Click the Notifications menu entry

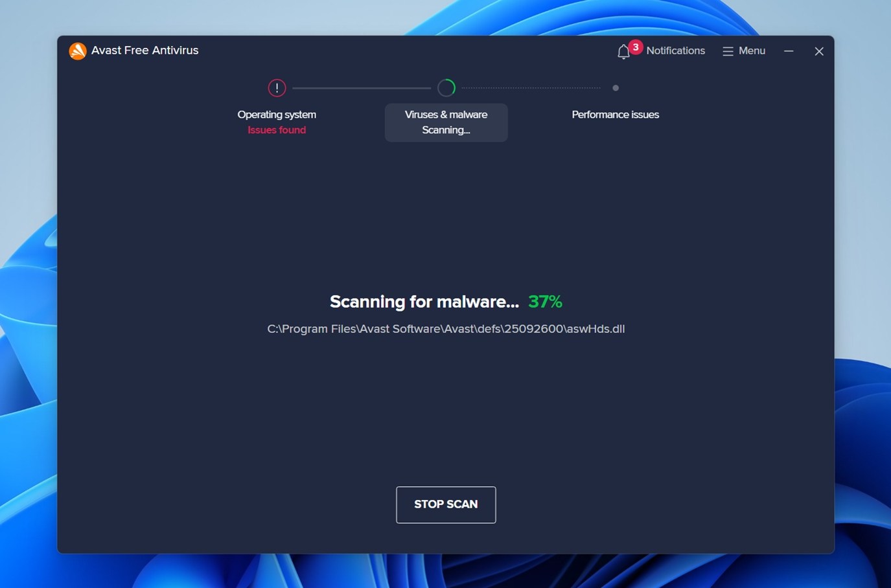coord(676,51)
